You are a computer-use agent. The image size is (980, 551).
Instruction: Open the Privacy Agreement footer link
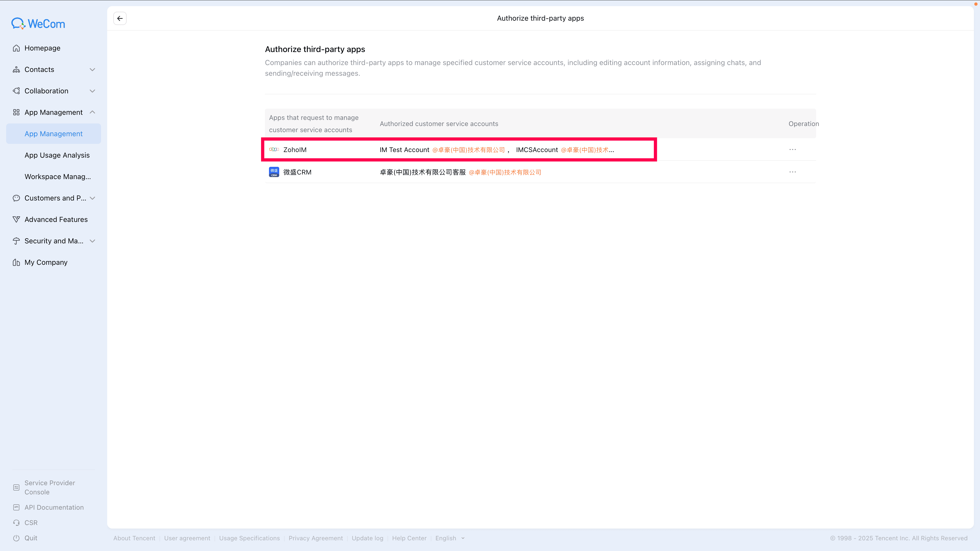click(x=315, y=538)
